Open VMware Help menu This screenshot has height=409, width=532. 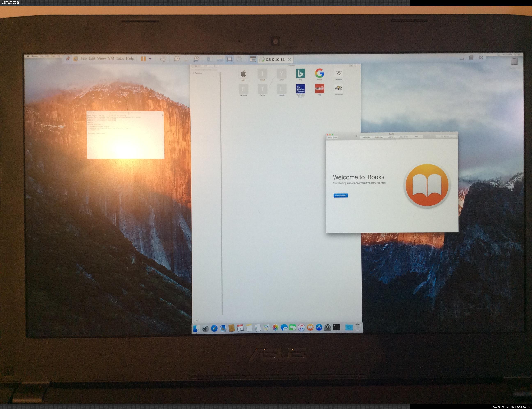(x=130, y=58)
